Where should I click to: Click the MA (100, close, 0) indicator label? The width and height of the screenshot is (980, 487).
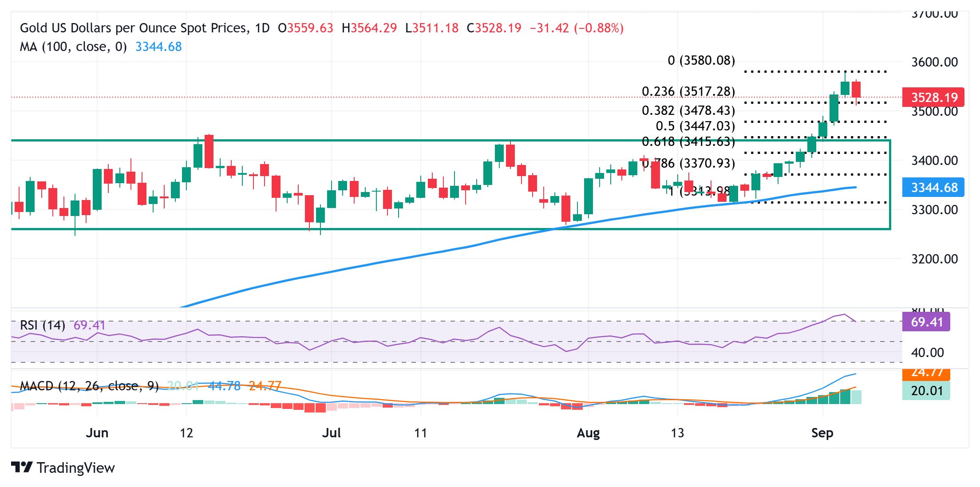[73, 47]
